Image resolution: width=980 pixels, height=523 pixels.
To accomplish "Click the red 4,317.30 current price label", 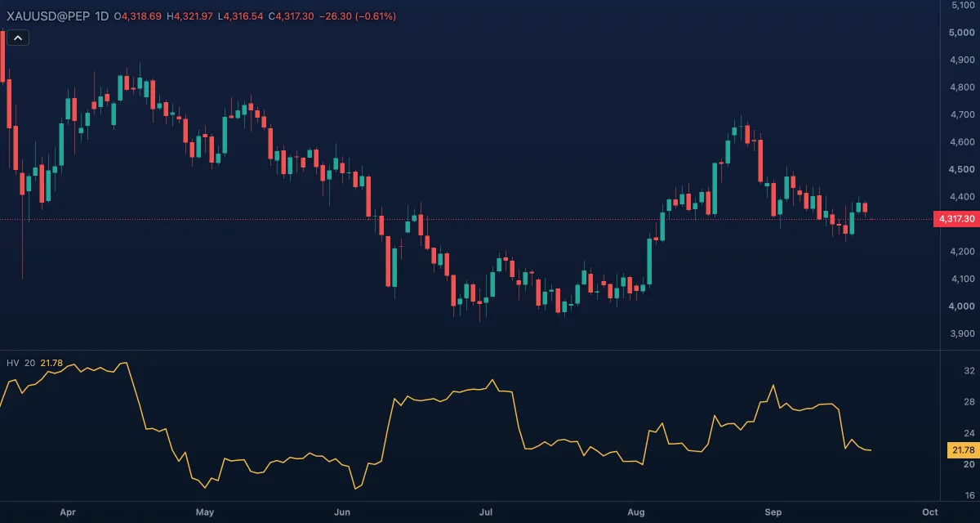I will click(x=956, y=219).
